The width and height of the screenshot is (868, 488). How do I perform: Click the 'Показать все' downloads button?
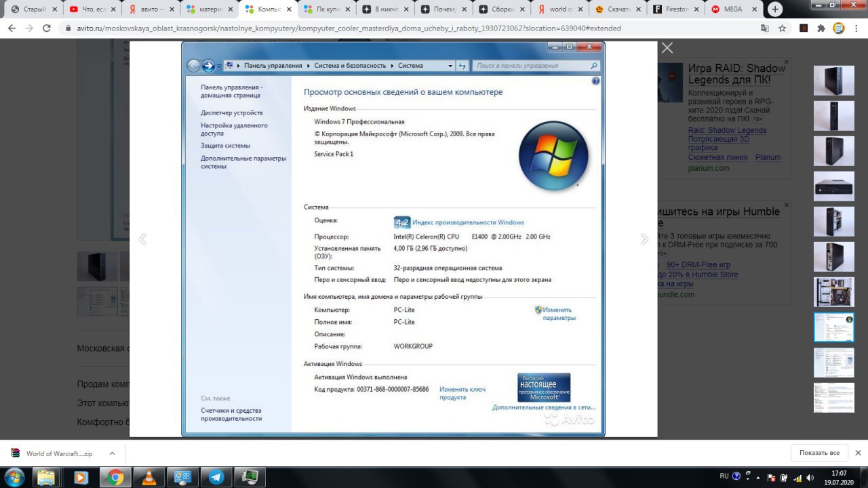[x=819, y=453]
